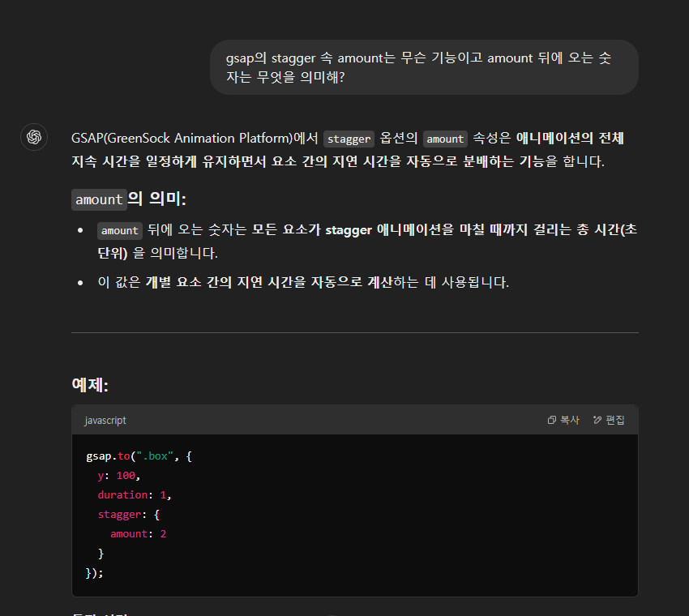
Task: Click code line 'stagger: {'
Action: (x=128, y=515)
